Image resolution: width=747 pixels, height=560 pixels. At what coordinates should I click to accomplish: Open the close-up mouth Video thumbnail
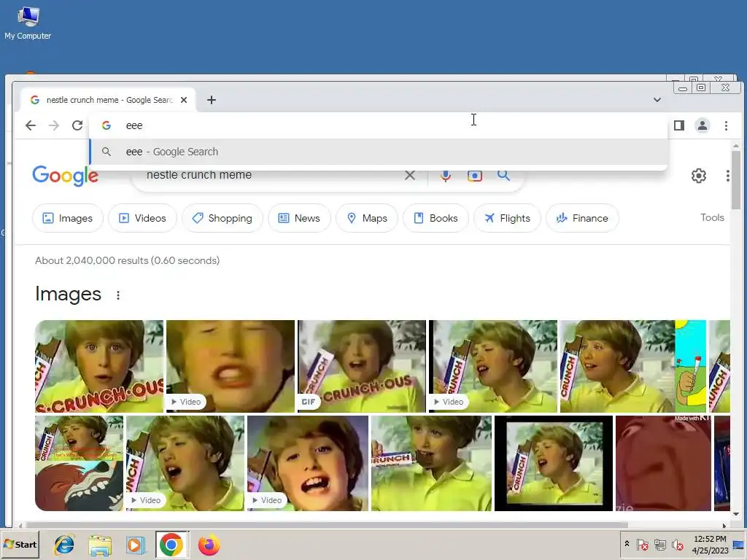pos(230,366)
